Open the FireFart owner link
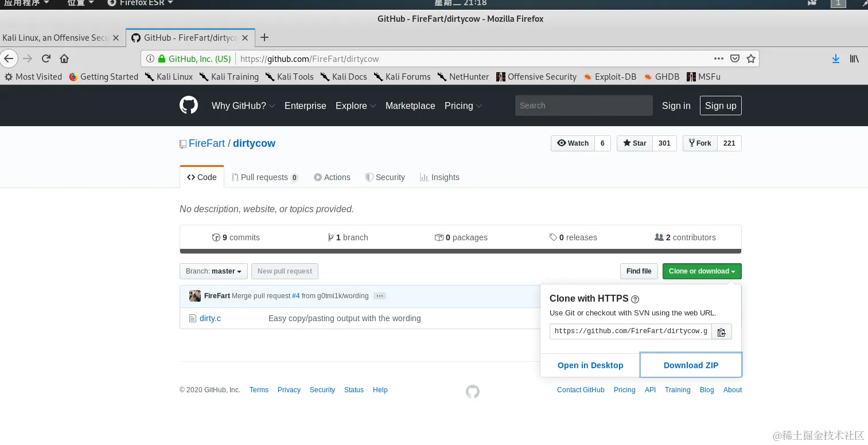Image resolution: width=868 pixels, height=445 pixels. coord(207,143)
